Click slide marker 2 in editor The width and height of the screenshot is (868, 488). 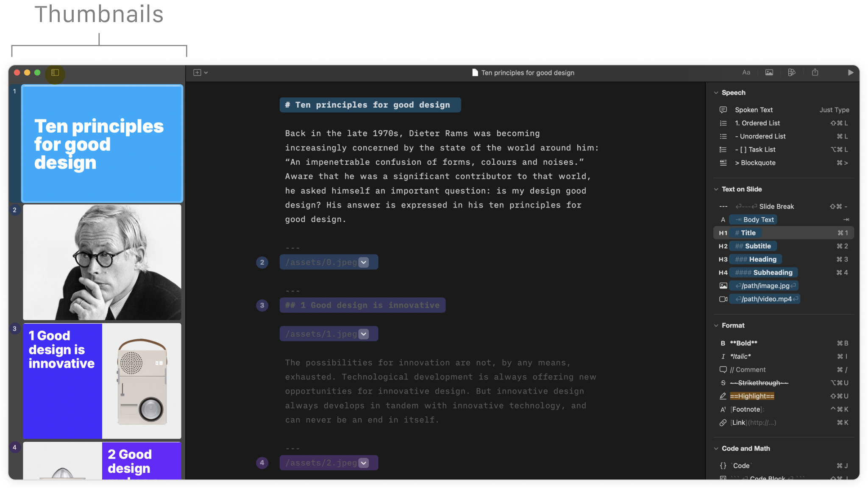(262, 263)
